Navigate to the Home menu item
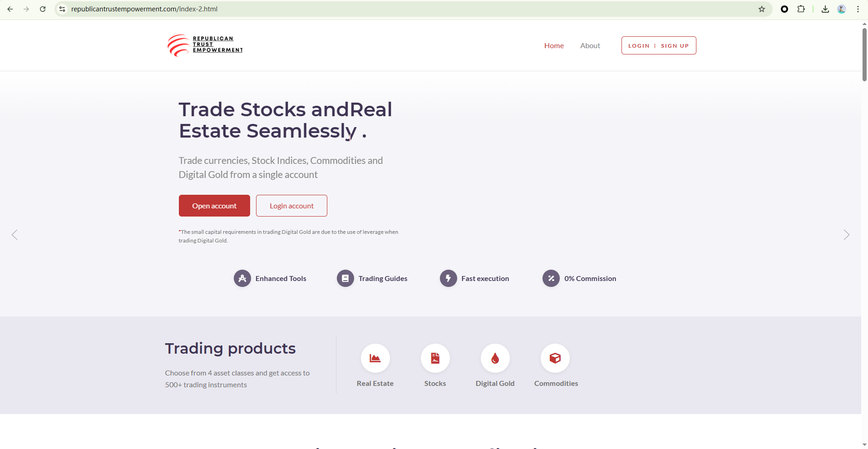 554,46
